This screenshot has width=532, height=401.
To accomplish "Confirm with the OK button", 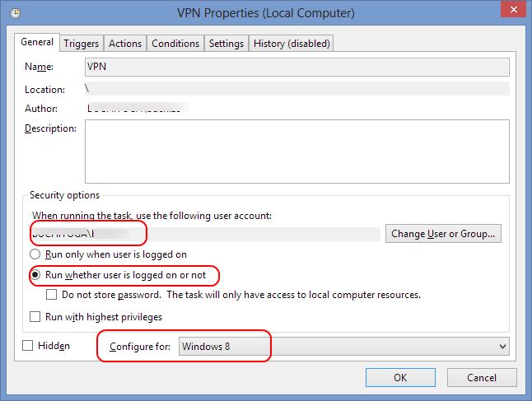I will 400,378.
